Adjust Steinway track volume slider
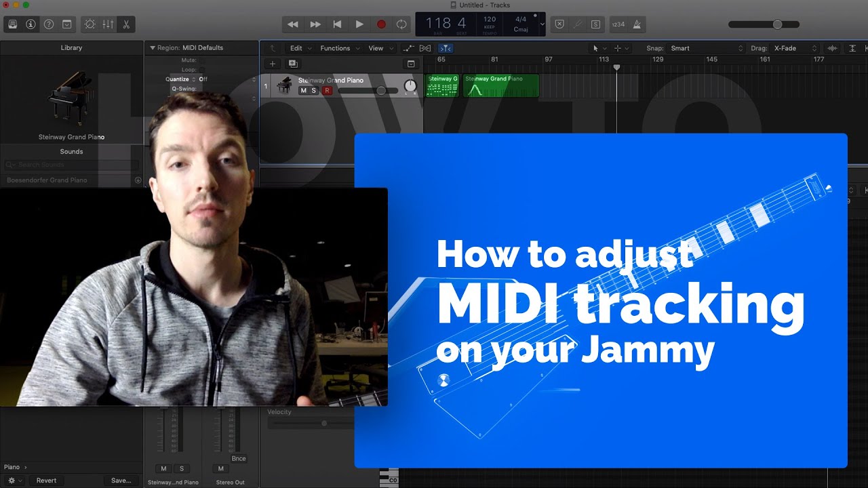 368,91
